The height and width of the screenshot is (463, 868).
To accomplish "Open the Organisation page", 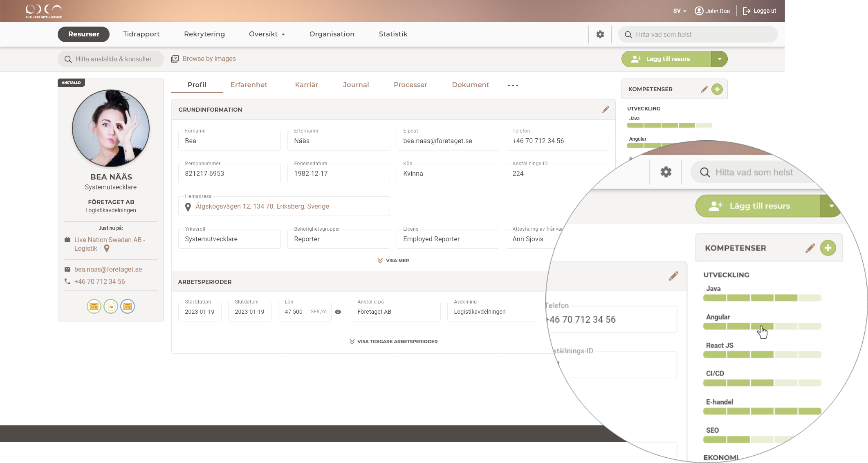I will (x=332, y=34).
